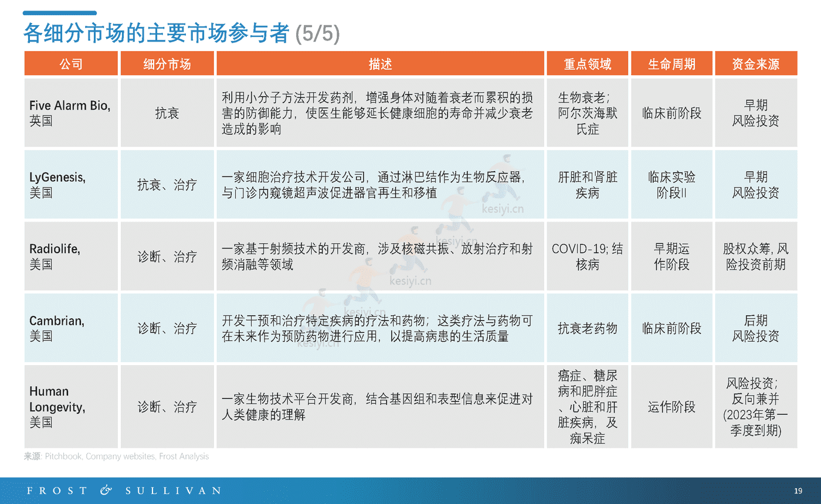The image size is (821, 504).
Task: Click the 早期风险投资 cell in LyGenesis row
Action: coord(756,185)
